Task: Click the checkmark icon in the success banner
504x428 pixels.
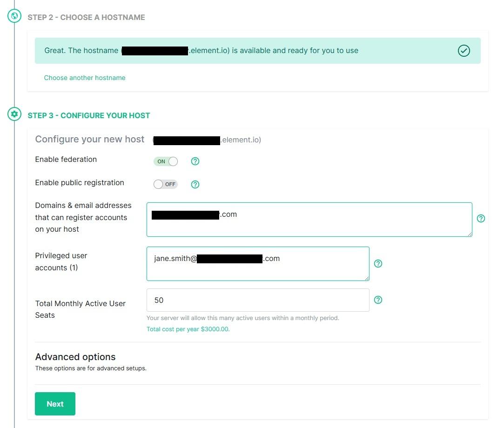Action: (x=464, y=51)
